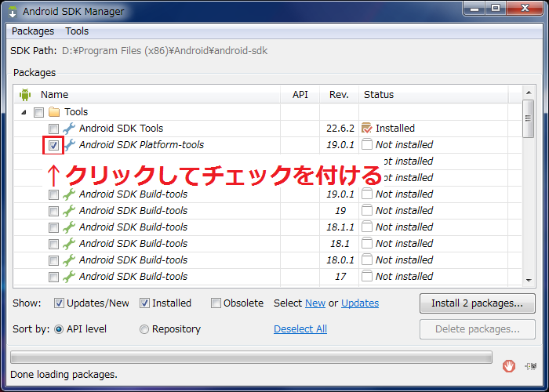Click the Android robot icon in header

tap(25, 95)
